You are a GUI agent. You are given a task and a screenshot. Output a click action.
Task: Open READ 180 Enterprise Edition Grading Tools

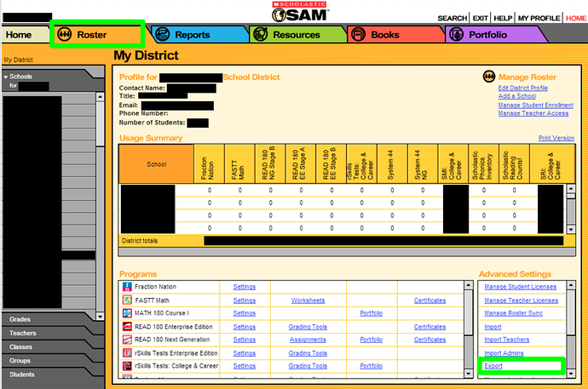click(308, 327)
